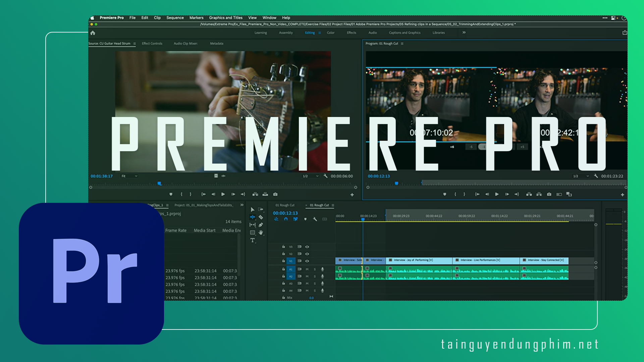
Task: Open Source monitor settings wrench
Action: tap(325, 176)
